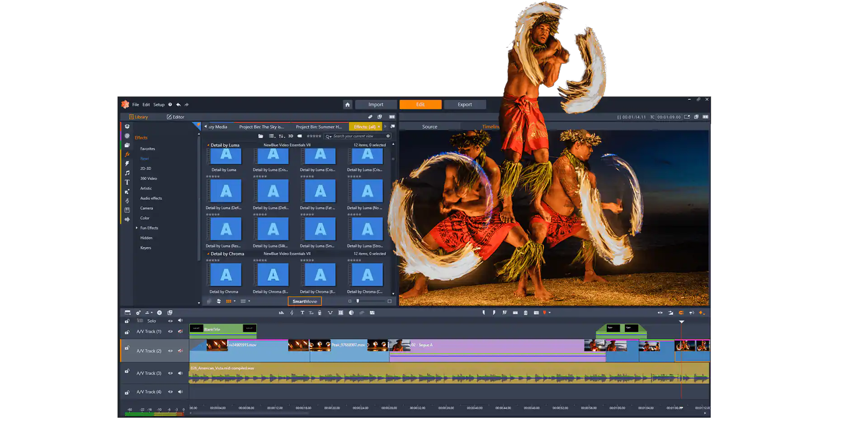Image resolution: width=868 pixels, height=429 pixels.
Task: Click the Audio Mixer icon
Action: coord(281,312)
